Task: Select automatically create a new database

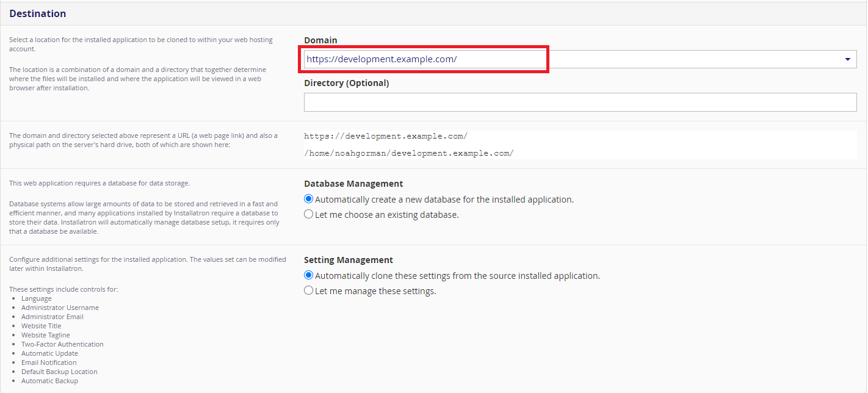Action: coord(309,199)
